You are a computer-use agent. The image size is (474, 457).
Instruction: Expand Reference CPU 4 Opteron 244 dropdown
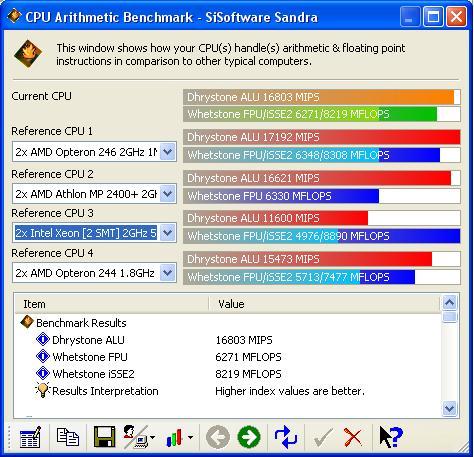[x=168, y=273]
